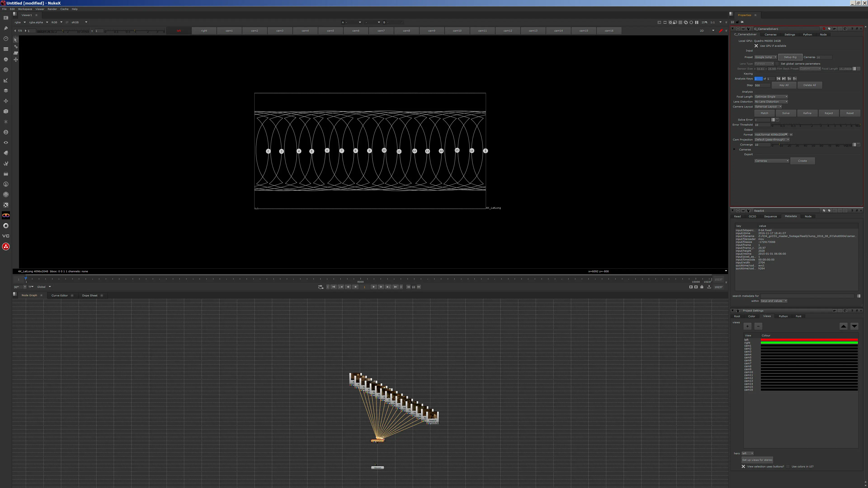Open the Particles nodes icon

pos(6,122)
